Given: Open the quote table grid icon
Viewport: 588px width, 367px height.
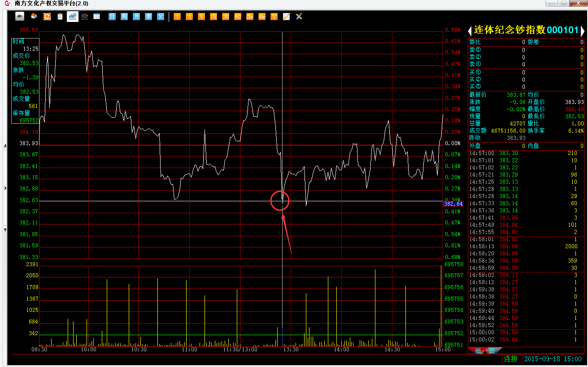Looking at the screenshot, I should tap(96, 17).
